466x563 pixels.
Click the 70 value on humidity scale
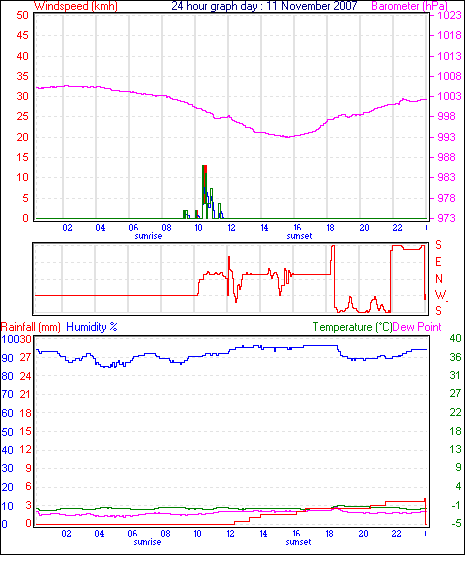pyautogui.click(x=8, y=395)
